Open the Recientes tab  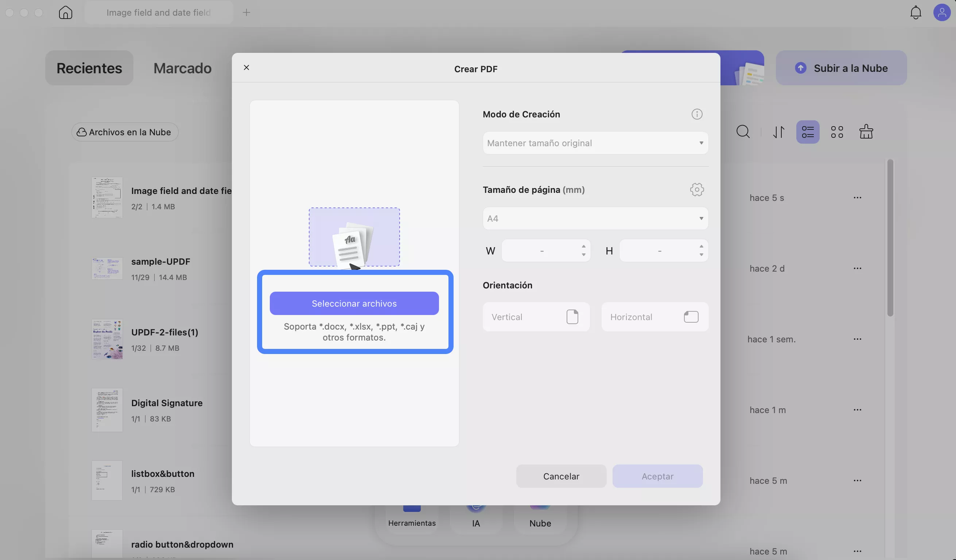pos(89,68)
